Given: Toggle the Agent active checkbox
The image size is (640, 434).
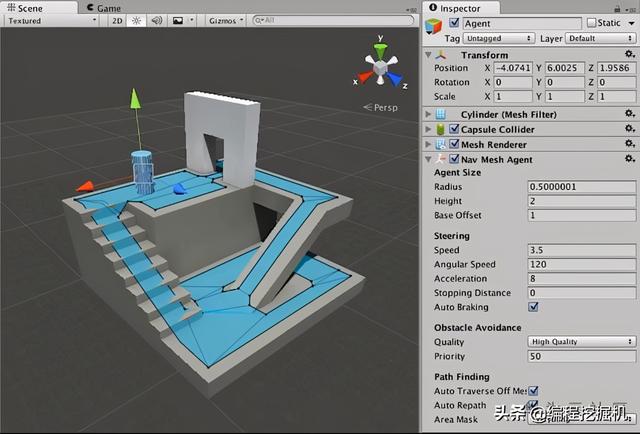Looking at the screenshot, I should (x=454, y=22).
